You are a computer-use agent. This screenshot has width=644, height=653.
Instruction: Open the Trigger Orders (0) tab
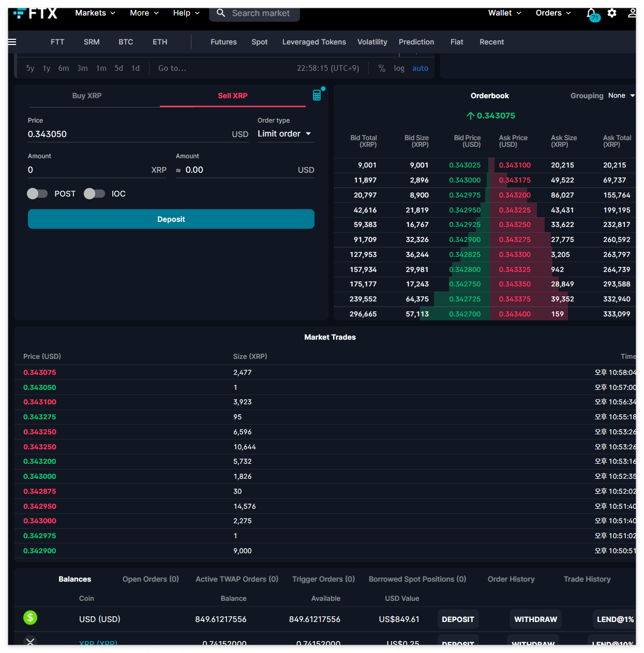[323, 579]
